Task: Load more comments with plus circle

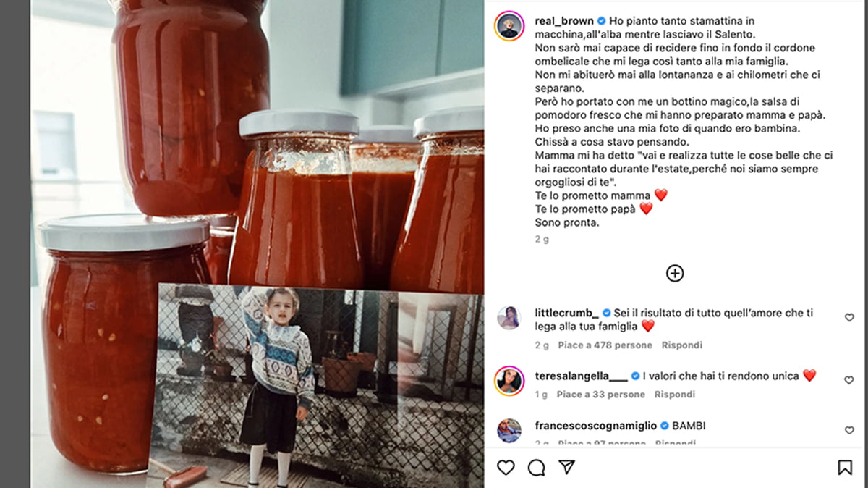Action: (x=675, y=273)
